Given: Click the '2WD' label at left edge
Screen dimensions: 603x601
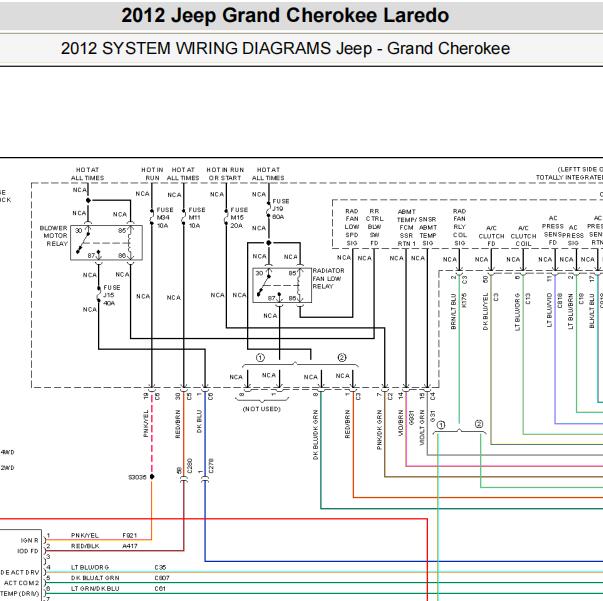Looking at the screenshot, I should coord(7,468).
